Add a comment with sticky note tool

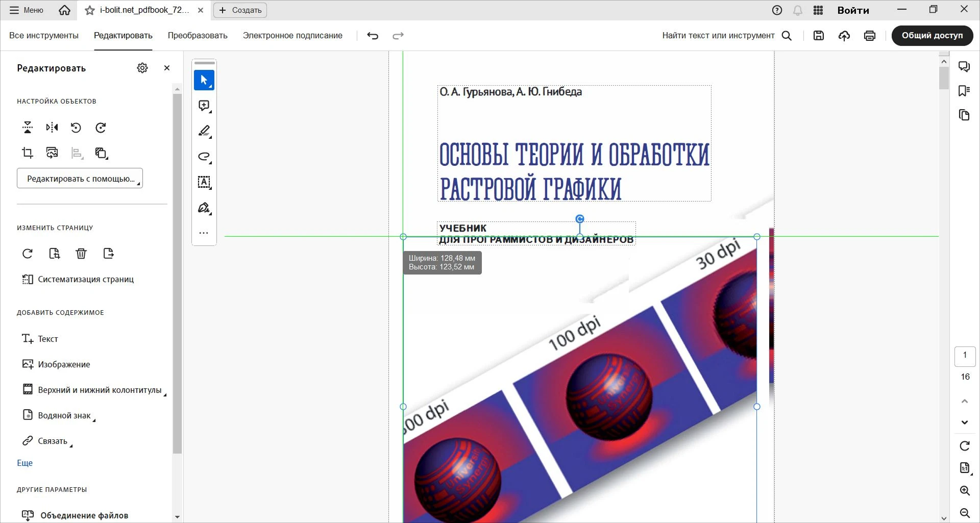coord(204,106)
